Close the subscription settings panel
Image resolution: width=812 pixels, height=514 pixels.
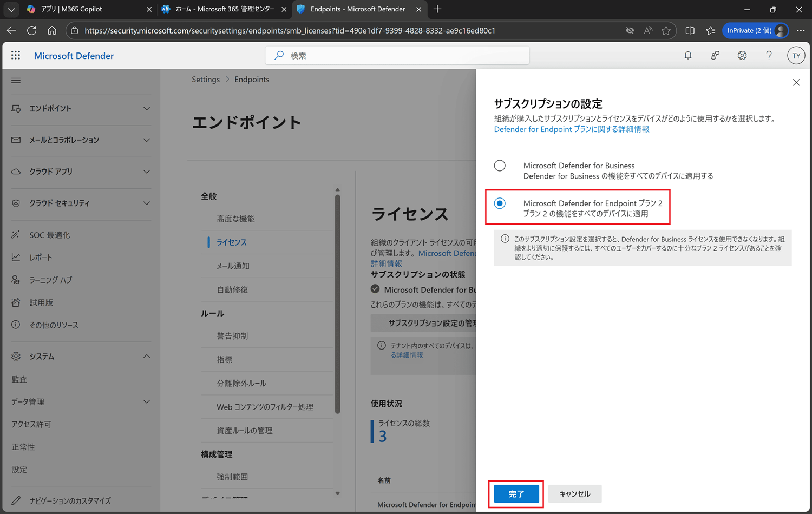click(796, 82)
